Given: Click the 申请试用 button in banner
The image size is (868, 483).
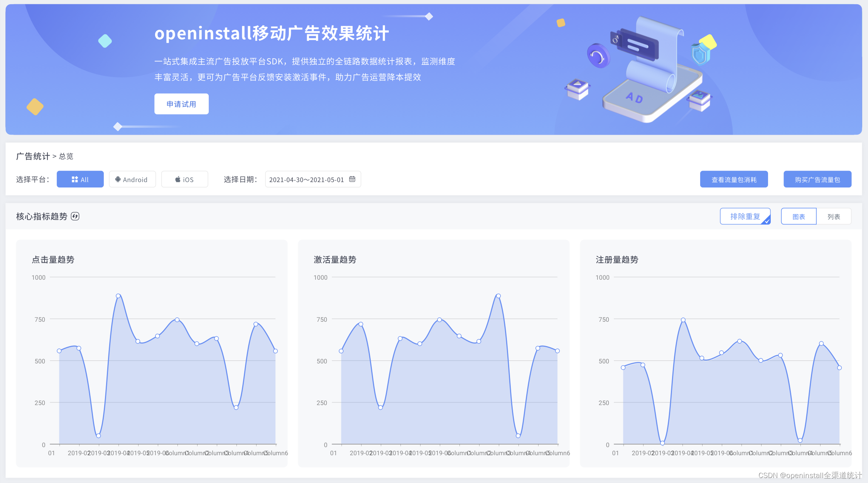Looking at the screenshot, I should [181, 104].
